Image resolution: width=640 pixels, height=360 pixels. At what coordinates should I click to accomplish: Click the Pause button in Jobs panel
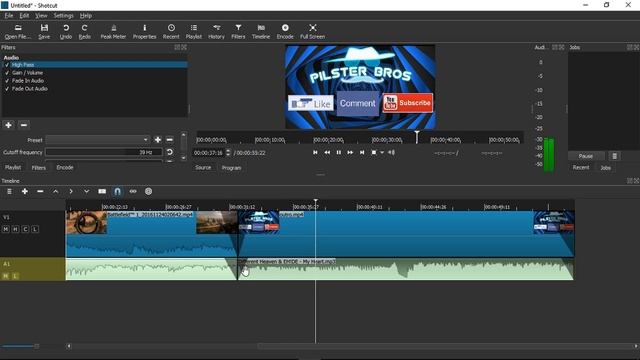click(586, 156)
